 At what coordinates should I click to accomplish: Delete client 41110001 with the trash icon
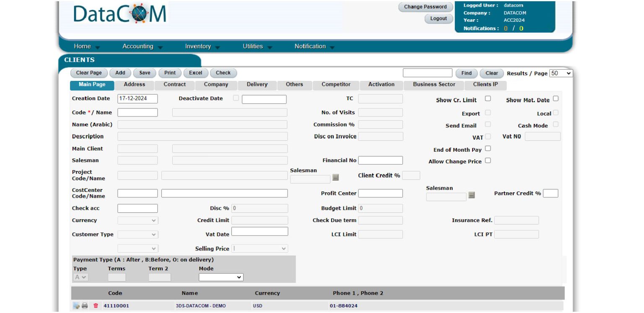pyautogui.click(x=96, y=305)
